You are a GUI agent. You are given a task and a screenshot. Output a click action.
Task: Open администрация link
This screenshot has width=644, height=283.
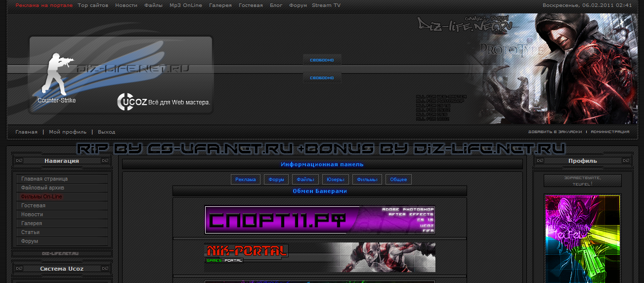pyautogui.click(x=610, y=132)
